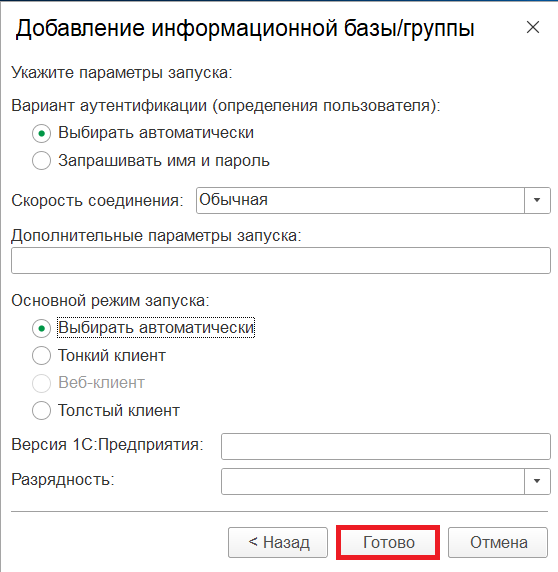This screenshot has width=558, height=572.
Task: Select authentication 'Выбирать автоматически' radio
Action: pyautogui.click(x=41, y=134)
